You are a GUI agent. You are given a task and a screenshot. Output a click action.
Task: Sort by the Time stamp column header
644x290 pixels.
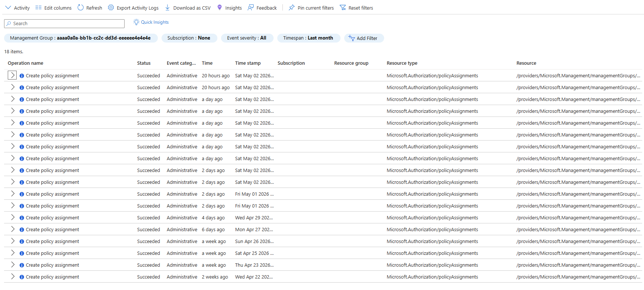point(248,63)
